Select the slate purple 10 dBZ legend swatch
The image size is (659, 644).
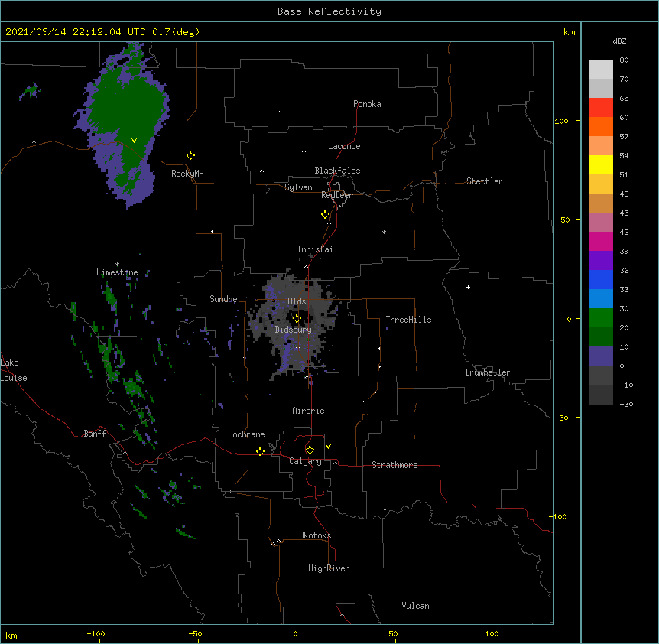click(601, 356)
